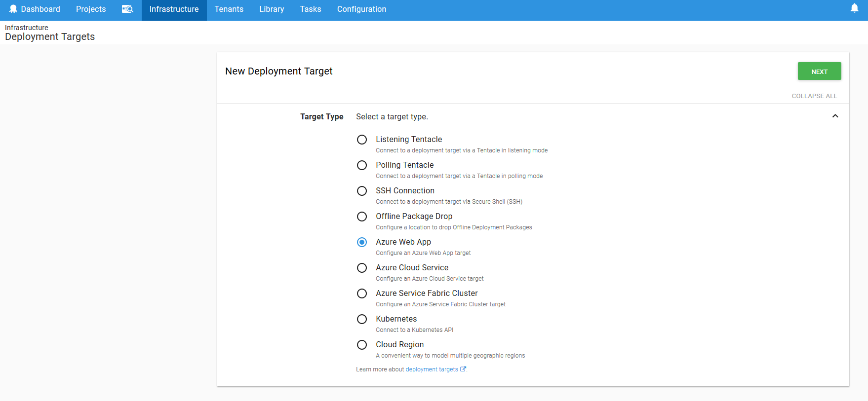Open Infrastructure menu item
868x401 pixels.
[174, 9]
